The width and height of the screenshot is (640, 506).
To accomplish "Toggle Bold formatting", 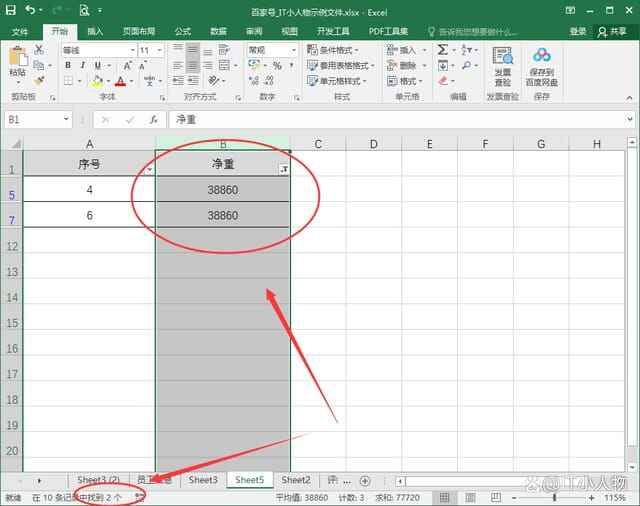I will (x=68, y=65).
